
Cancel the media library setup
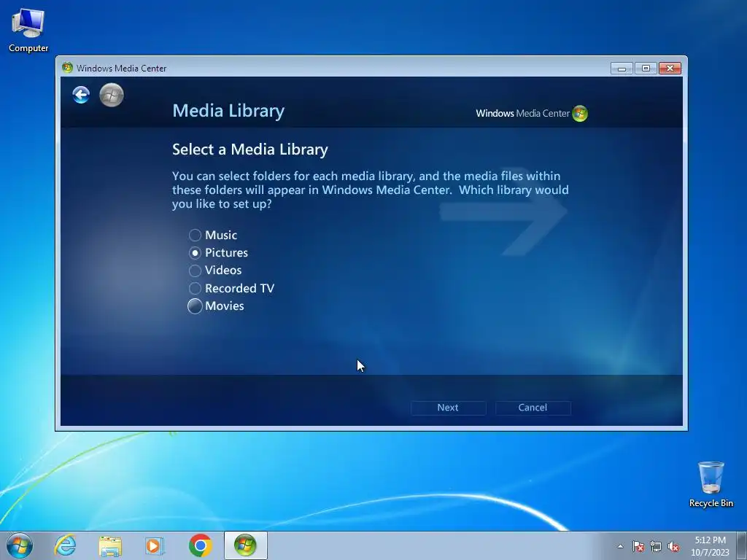tap(533, 408)
